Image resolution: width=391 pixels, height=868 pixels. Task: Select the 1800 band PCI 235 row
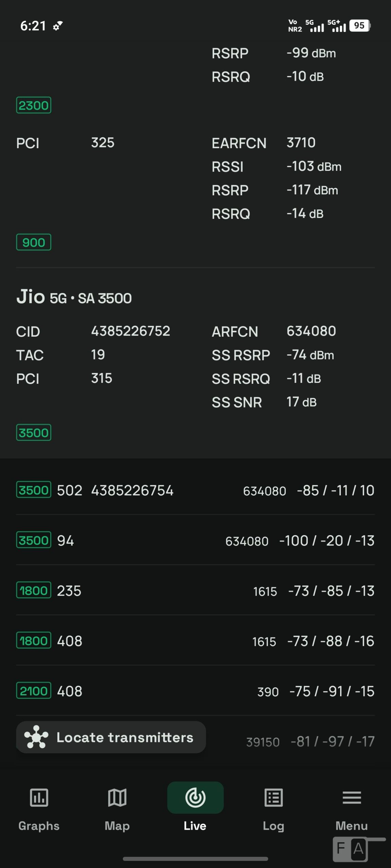tap(195, 591)
